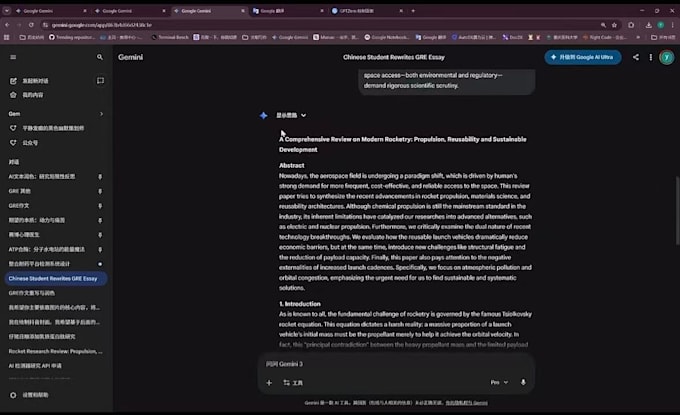Click the Gemini logo text
Viewport: 680px width, 415px height.
tap(130, 57)
